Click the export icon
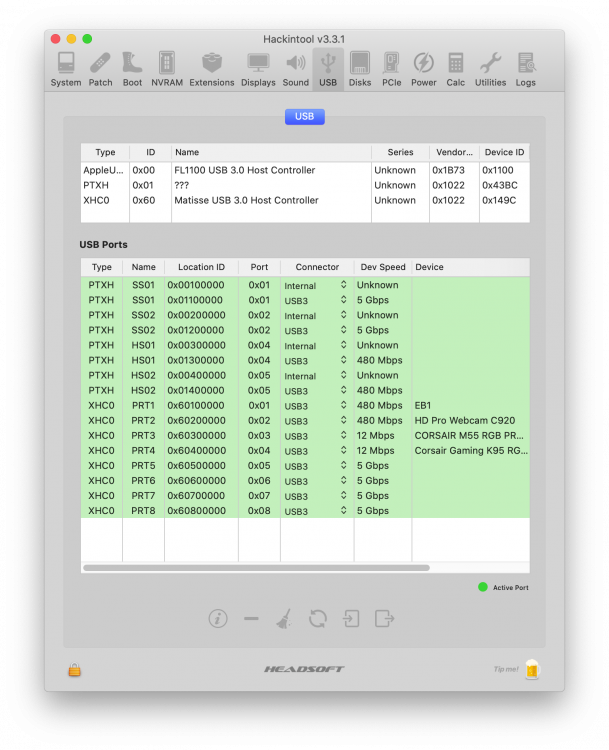The image size is (609, 750). pos(385,618)
